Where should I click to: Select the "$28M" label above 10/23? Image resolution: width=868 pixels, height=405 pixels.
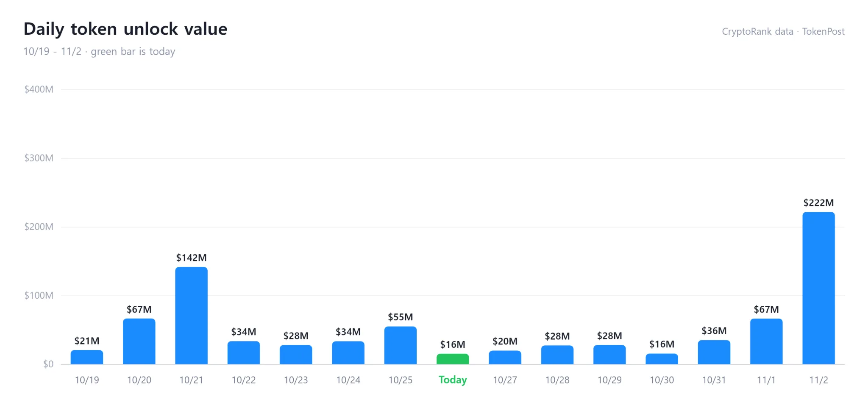coord(296,336)
